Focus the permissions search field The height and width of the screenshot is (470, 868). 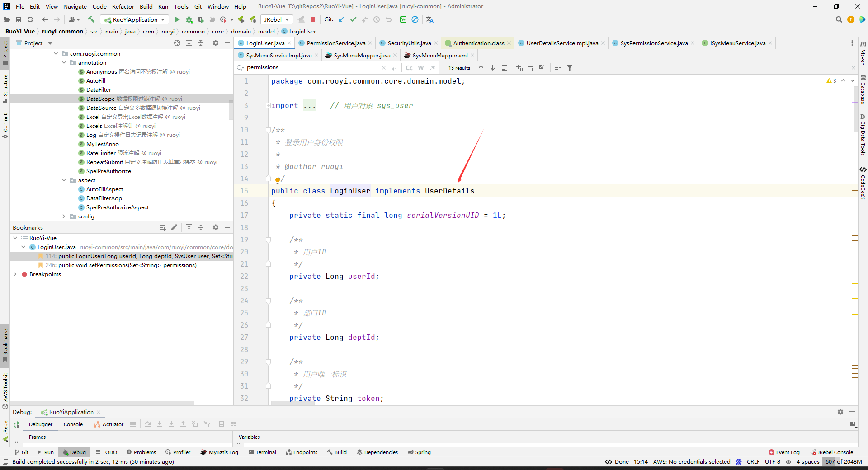pyautogui.click(x=312, y=67)
